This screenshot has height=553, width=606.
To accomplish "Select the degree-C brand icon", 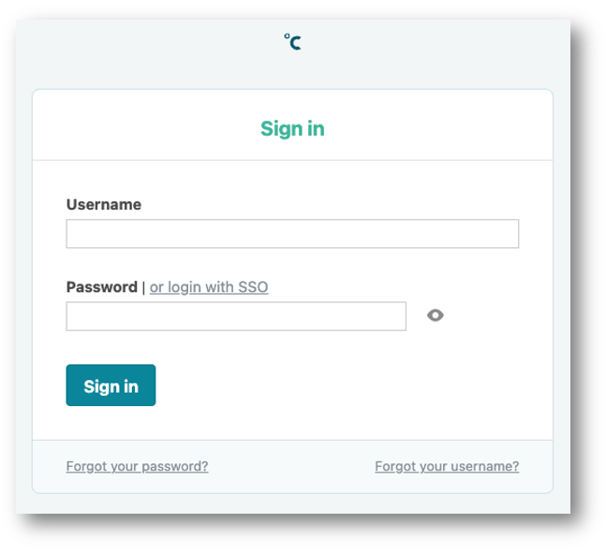I will (293, 42).
